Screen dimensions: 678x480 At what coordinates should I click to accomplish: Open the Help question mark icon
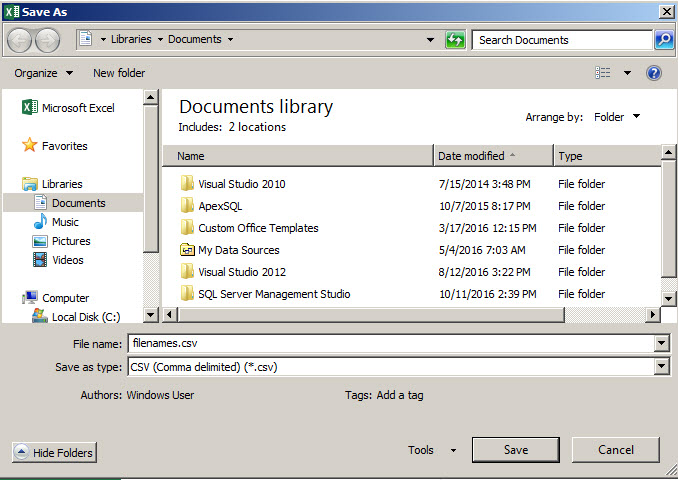coord(654,73)
